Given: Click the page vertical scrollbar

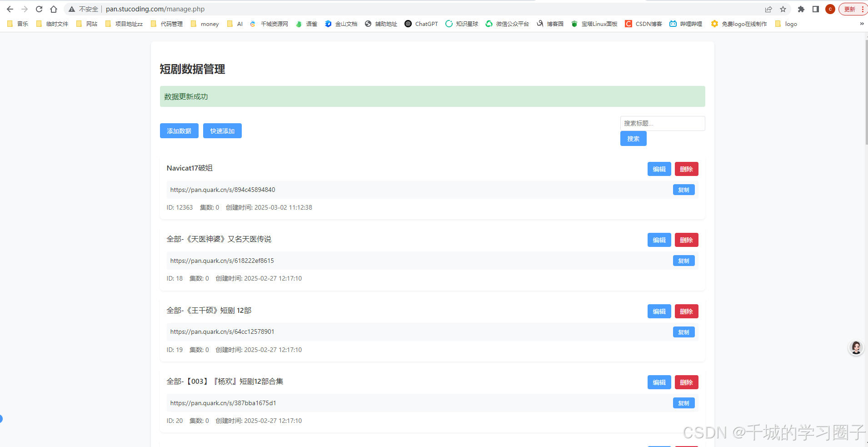Looking at the screenshot, I should pyautogui.click(x=866, y=92).
